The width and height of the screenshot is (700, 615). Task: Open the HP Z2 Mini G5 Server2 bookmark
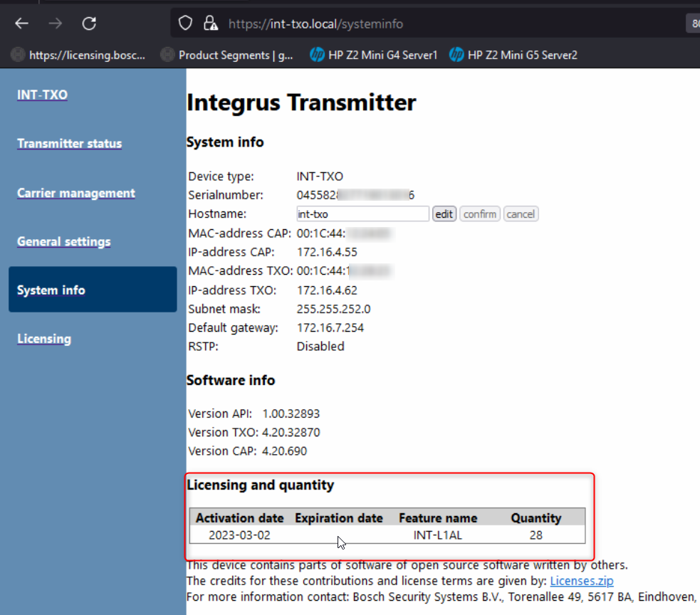coord(513,55)
